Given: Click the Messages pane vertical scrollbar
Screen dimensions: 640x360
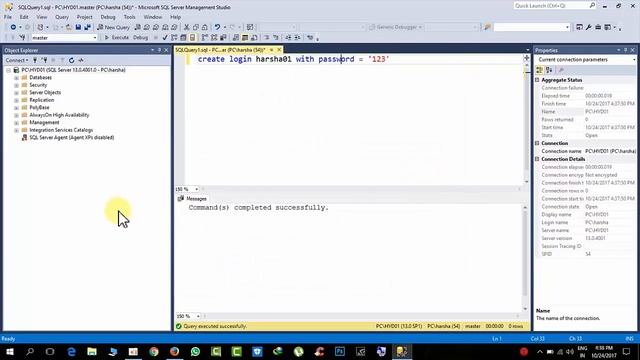Looking at the screenshot, I should pos(525,258).
